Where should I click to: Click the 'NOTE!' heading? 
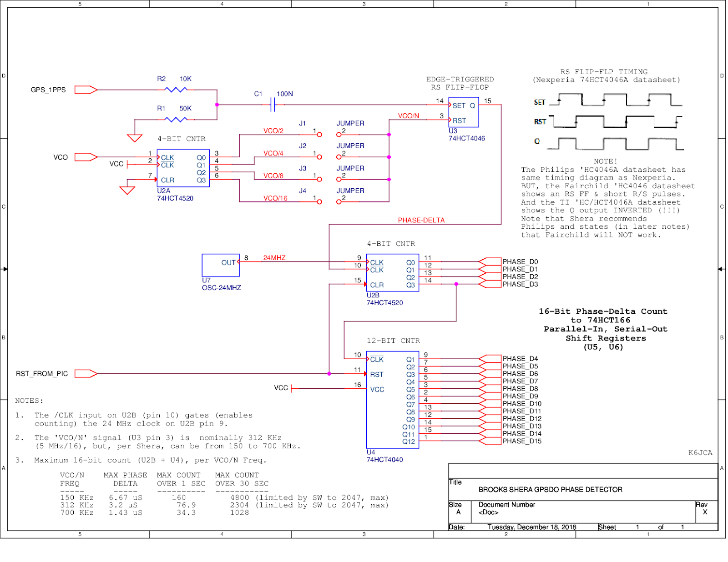(x=606, y=161)
